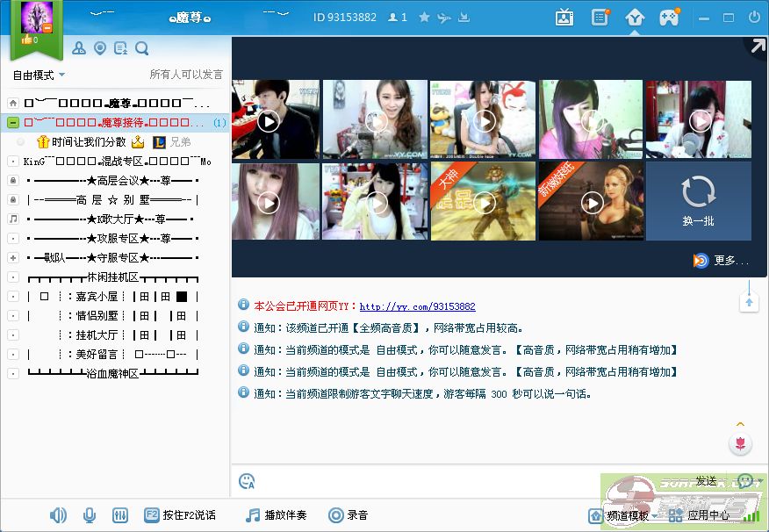Click the pink flower gift icon
The height and width of the screenshot is (532, 769).
click(741, 444)
